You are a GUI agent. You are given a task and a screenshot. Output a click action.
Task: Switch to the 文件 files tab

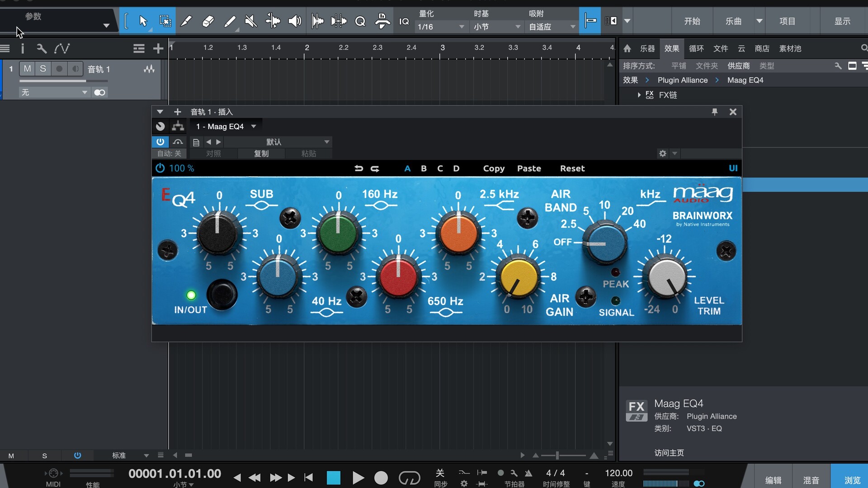[721, 48]
